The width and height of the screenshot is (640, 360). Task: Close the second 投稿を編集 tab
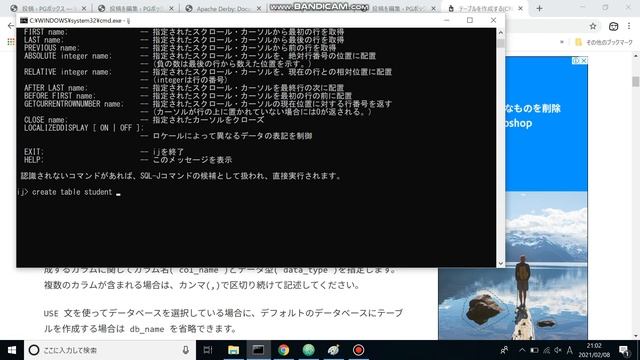pos(171,8)
